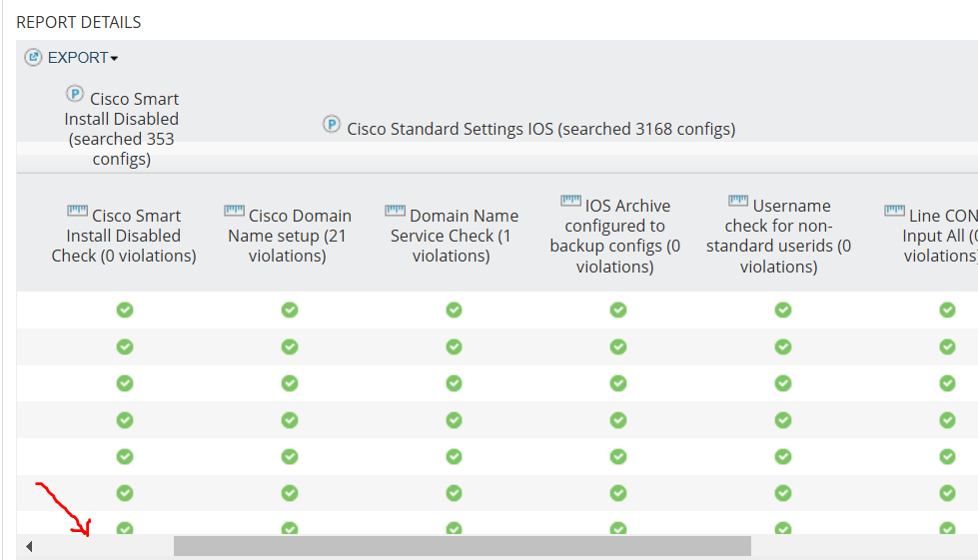Click rule icon for Username check column
The height and width of the screenshot is (560, 978).
[x=738, y=201]
